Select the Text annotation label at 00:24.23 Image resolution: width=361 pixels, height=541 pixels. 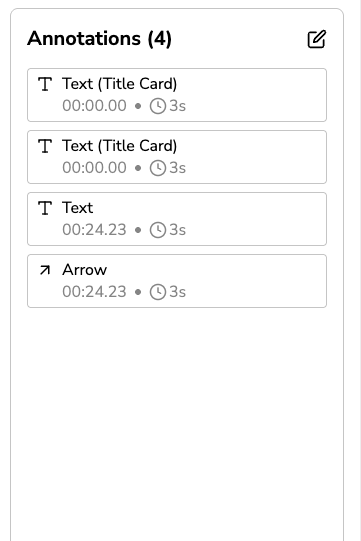tap(78, 208)
